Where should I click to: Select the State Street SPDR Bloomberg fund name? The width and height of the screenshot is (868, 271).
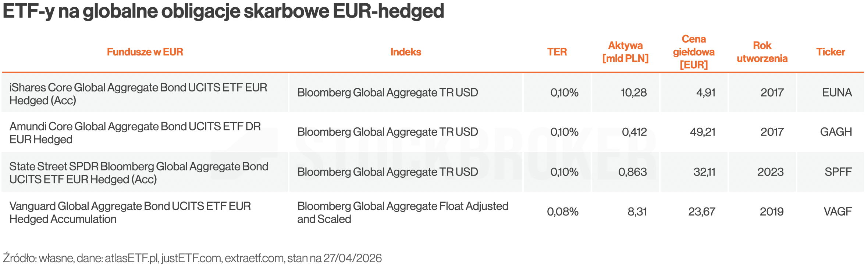139,173
